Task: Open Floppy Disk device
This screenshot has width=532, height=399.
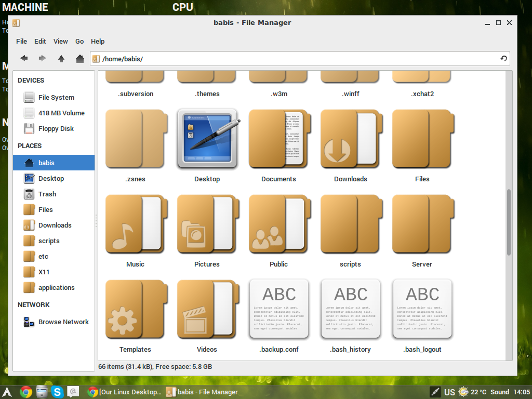Action: click(54, 129)
